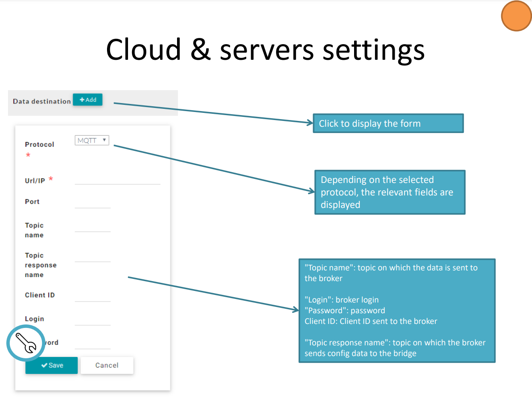532x398 pixels.
Task: Open the MQTT protocol dropdown
Action: pyautogui.click(x=92, y=141)
